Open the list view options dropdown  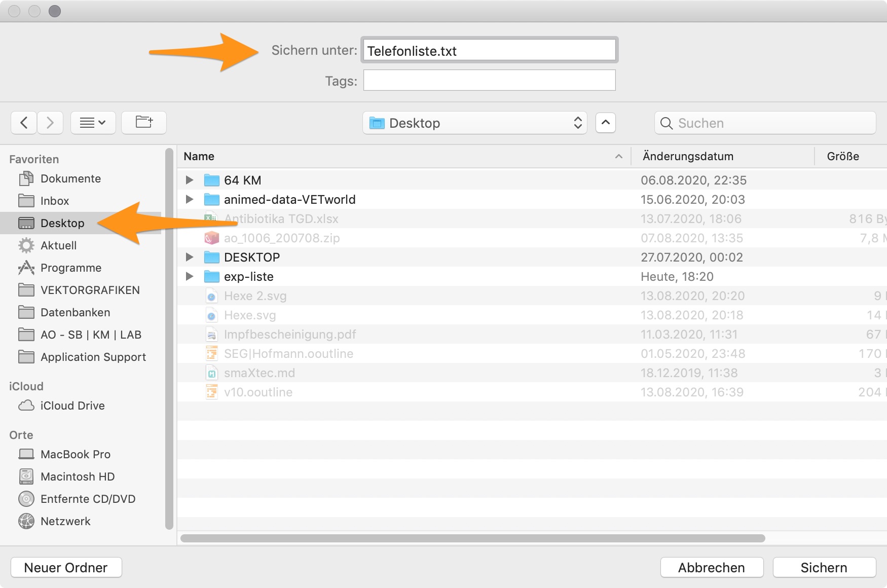93,123
